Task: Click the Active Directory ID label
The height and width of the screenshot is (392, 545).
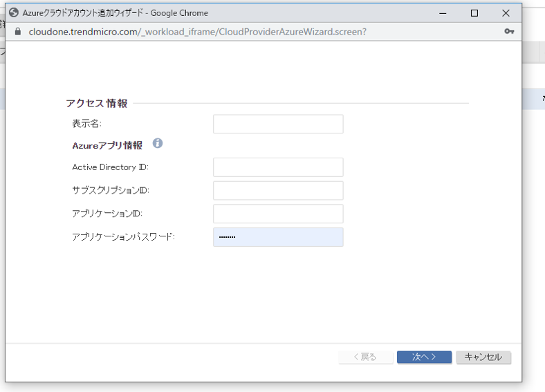Action: pos(110,167)
